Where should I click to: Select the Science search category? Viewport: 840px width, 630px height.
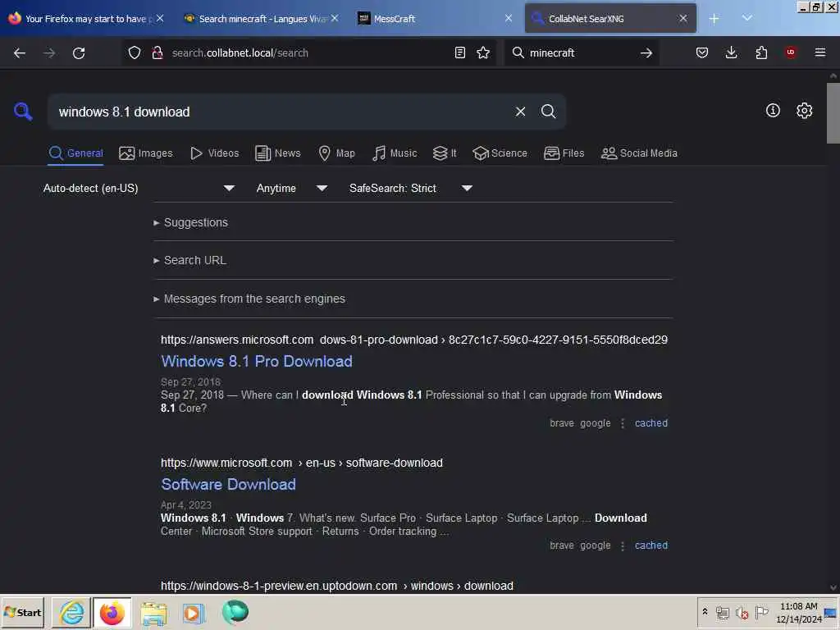(x=500, y=153)
